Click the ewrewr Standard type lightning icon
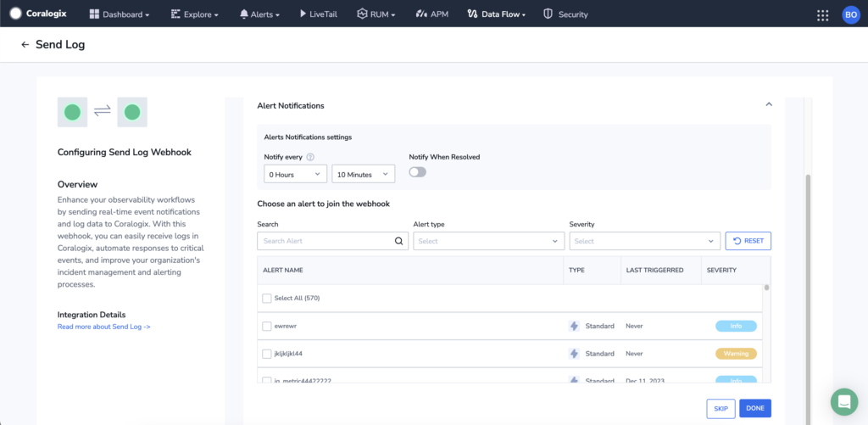 574,326
